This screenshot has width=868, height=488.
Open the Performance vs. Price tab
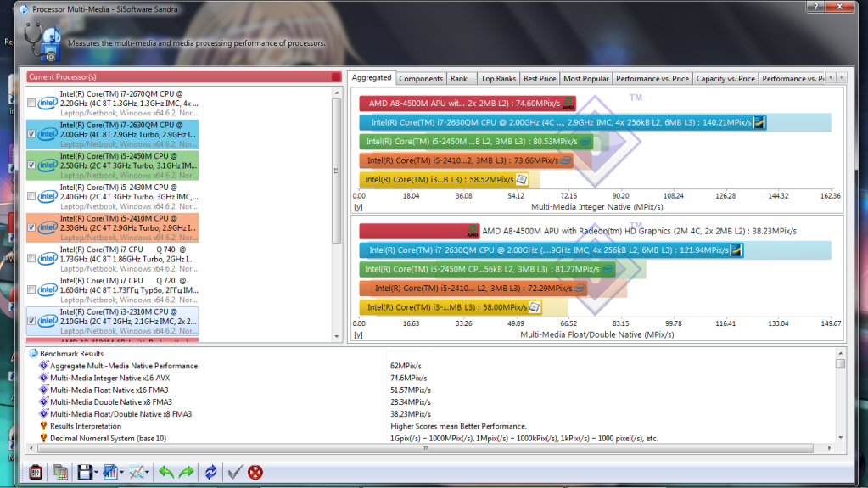tap(652, 79)
